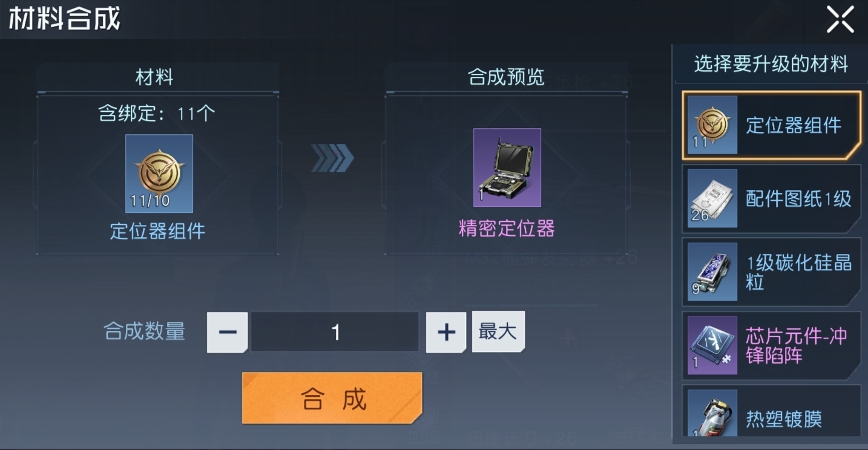The image size is (868, 450).
Task: Increase 合成数量 with the plus button
Action: click(x=446, y=332)
